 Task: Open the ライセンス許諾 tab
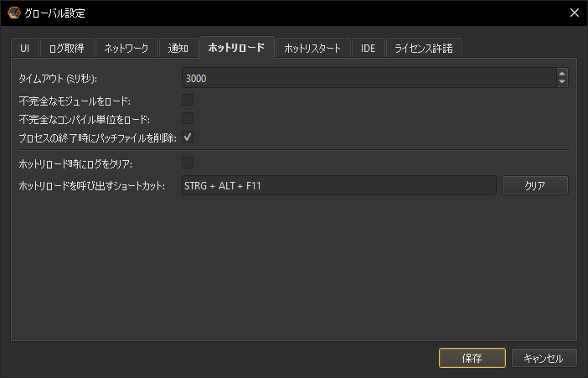[424, 48]
